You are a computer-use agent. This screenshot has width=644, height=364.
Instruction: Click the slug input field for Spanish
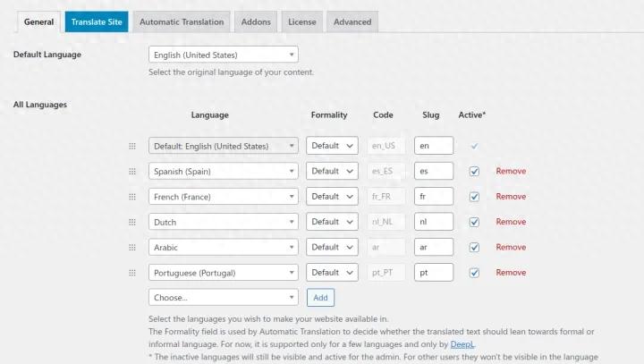click(434, 171)
